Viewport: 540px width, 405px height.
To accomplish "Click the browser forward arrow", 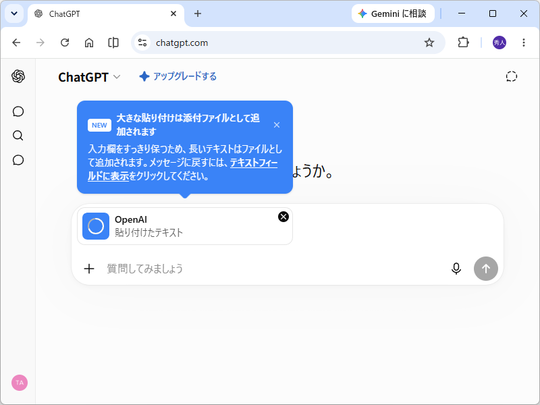I will click(40, 43).
